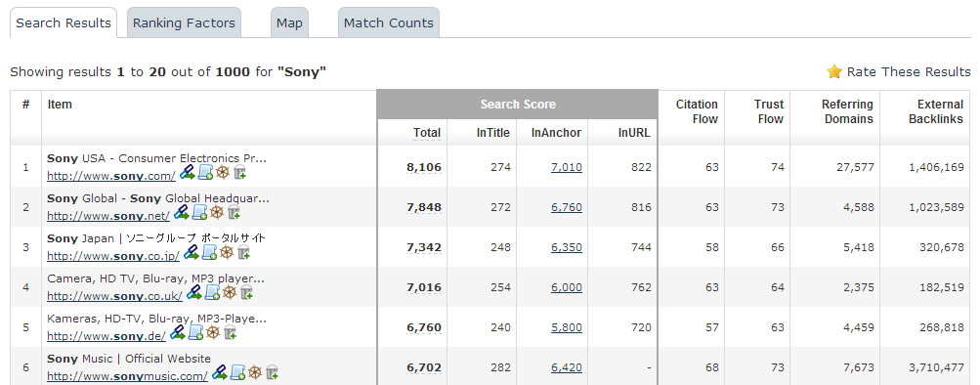Switch to the Ranking Factors tab
Screen dimensions: 980x385
pos(184,23)
